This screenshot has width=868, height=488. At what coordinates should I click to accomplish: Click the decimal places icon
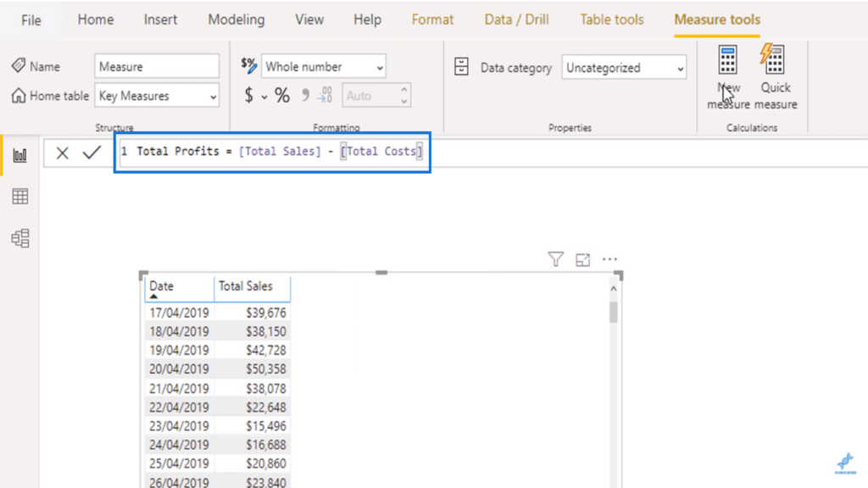[x=325, y=95]
